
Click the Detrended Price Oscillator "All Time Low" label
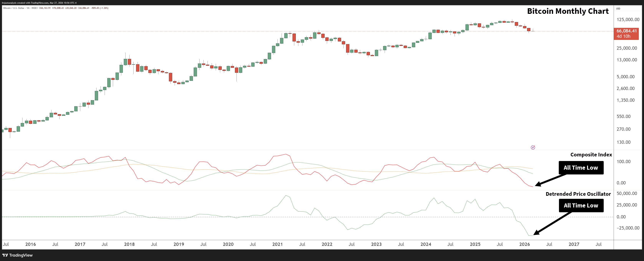pyautogui.click(x=581, y=206)
